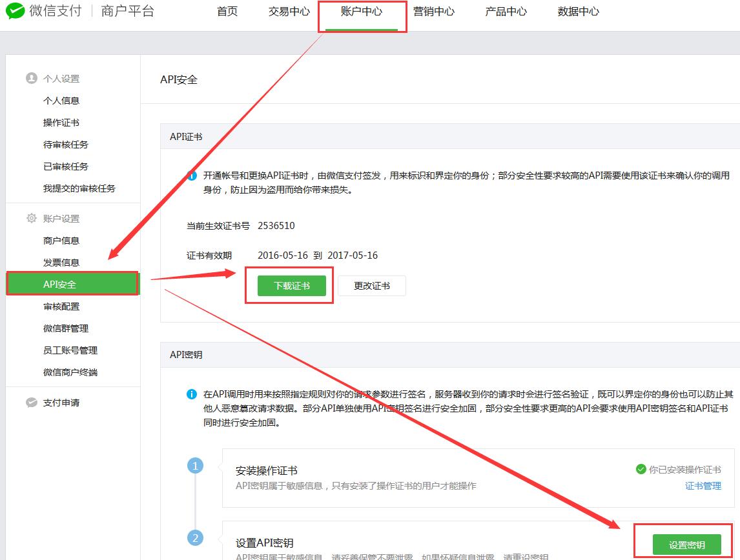740x560 pixels.
Task: Open 商户信息 sidebar item
Action: 61,241
